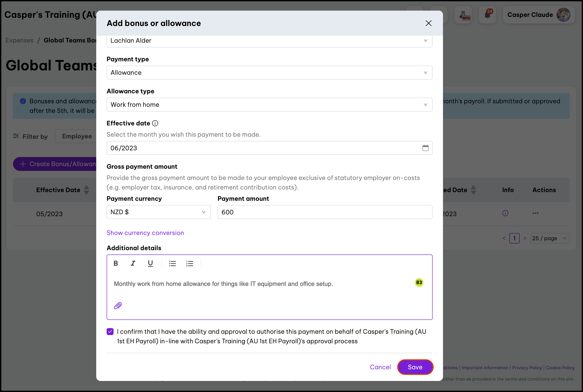Image resolution: width=583 pixels, height=392 pixels.
Task: Attach a file with the paperclip icon
Action: (118, 306)
